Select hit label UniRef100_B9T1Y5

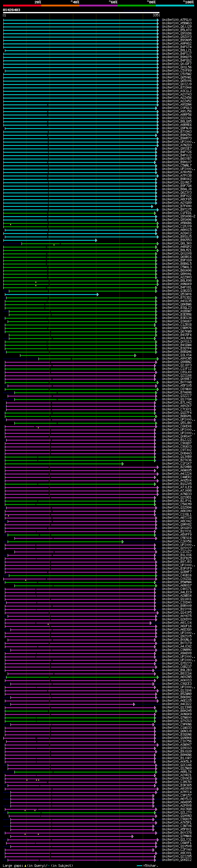point(177,210)
